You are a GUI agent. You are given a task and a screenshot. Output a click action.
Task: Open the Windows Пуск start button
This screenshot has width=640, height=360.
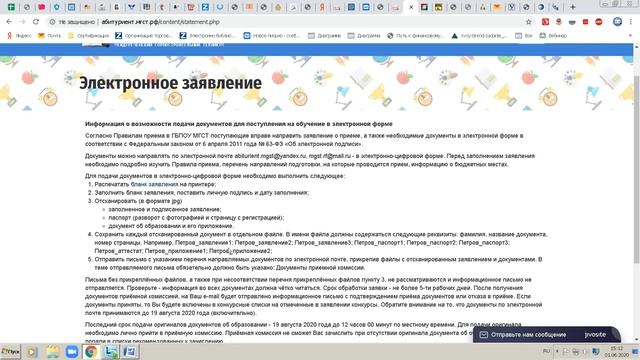(x=10, y=351)
